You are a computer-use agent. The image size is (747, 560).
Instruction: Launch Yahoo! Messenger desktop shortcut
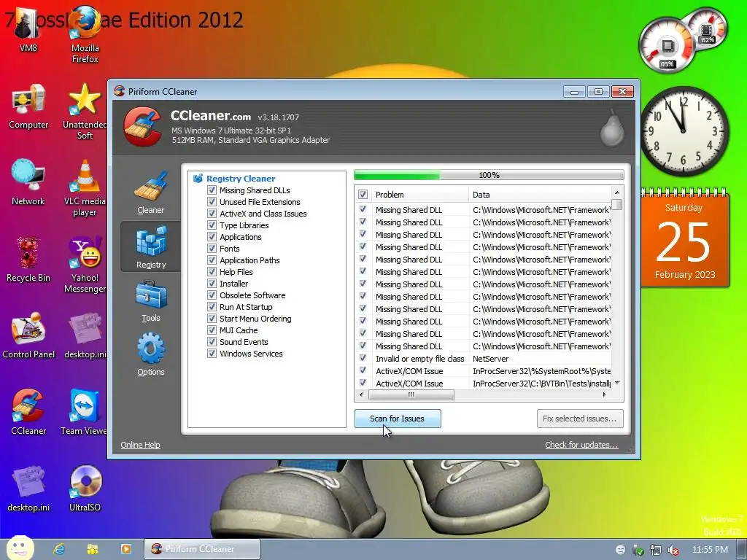click(85, 265)
